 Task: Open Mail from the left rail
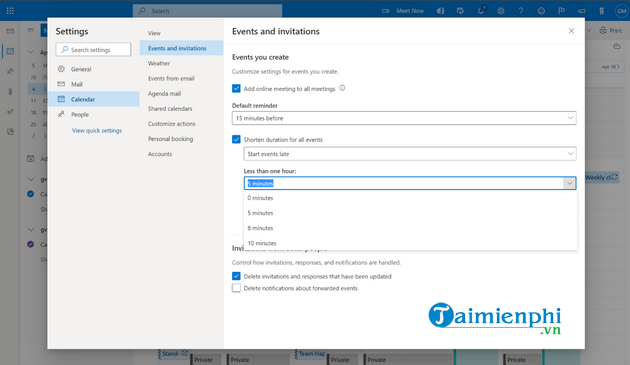pos(10,31)
